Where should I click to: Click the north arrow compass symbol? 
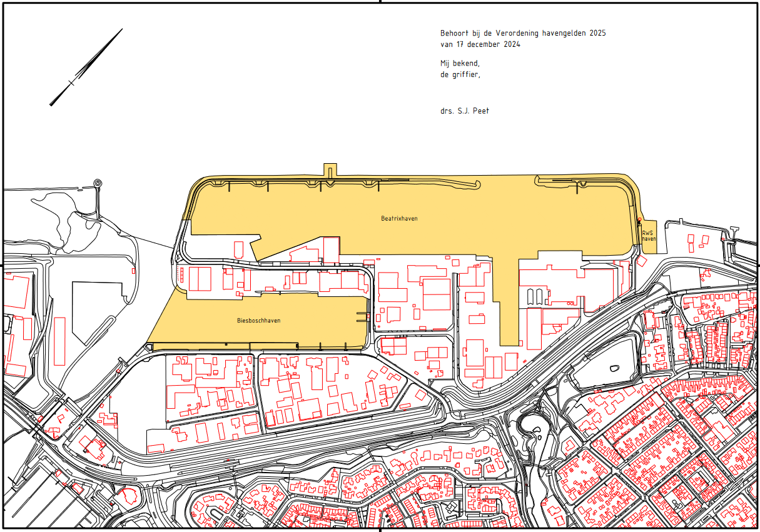(x=86, y=67)
